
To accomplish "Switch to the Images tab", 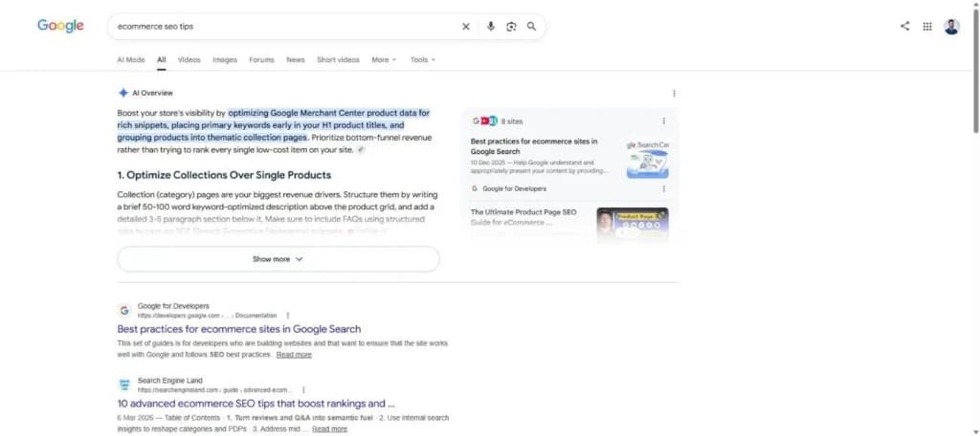I will click(x=225, y=60).
